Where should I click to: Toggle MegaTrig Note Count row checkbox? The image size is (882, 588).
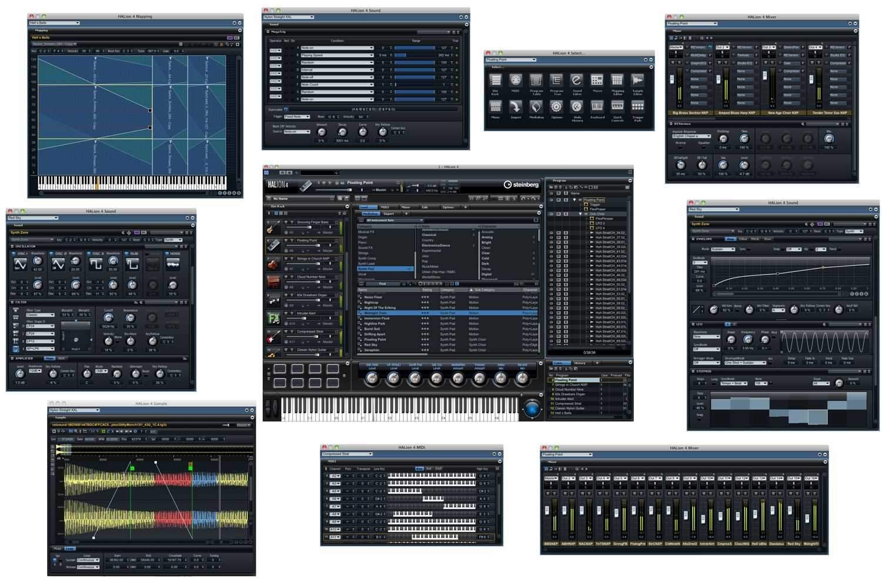[293, 85]
